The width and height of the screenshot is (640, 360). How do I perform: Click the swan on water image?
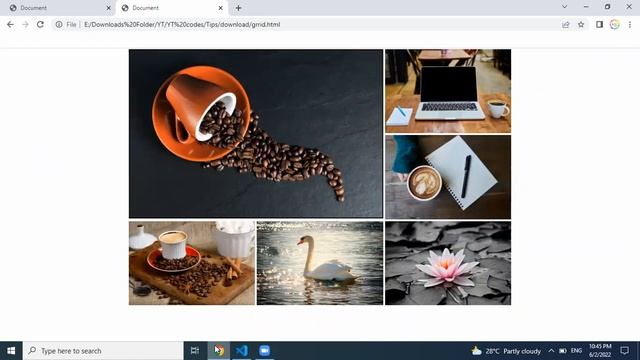pos(320,263)
